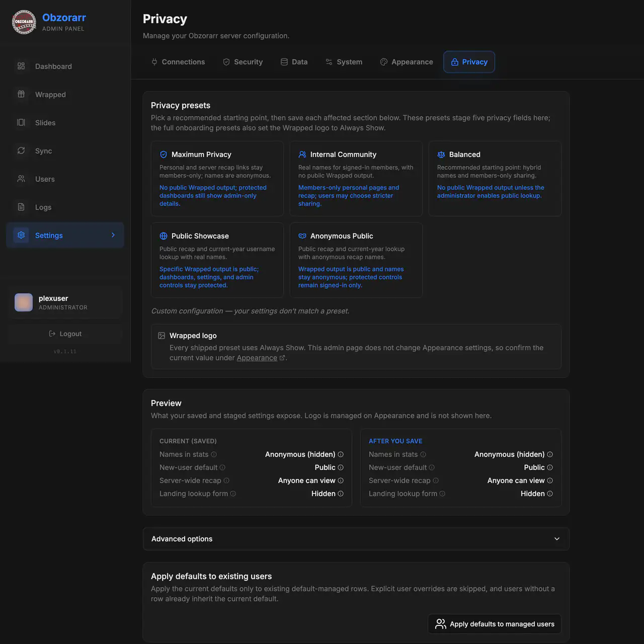The image size is (644, 644).
Task: Click the Custom configuration notice text
Action: pyautogui.click(x=250, y=311)
